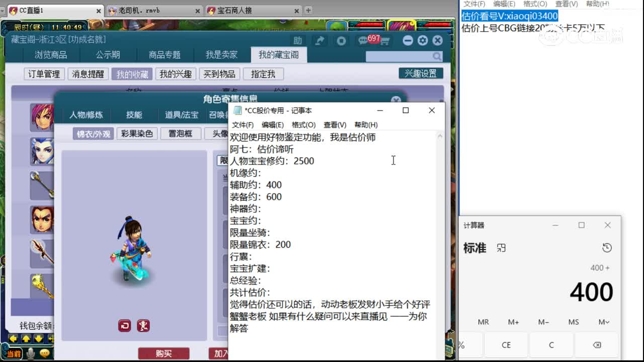Click the 指定我 button
This screenshot has width=644, height=362.
coord(263,74)
